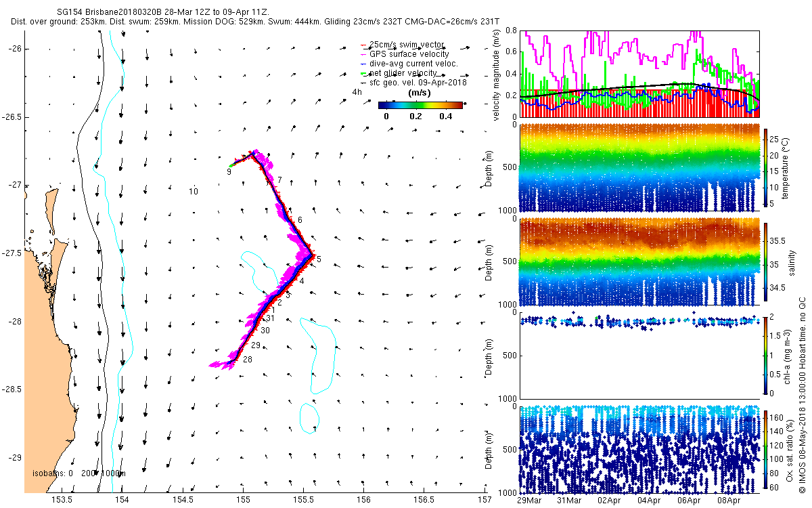This screenshot has width=812, height=508.
Task: Click the 155.5 longitude tick label
Action: [x=303, y=499]
